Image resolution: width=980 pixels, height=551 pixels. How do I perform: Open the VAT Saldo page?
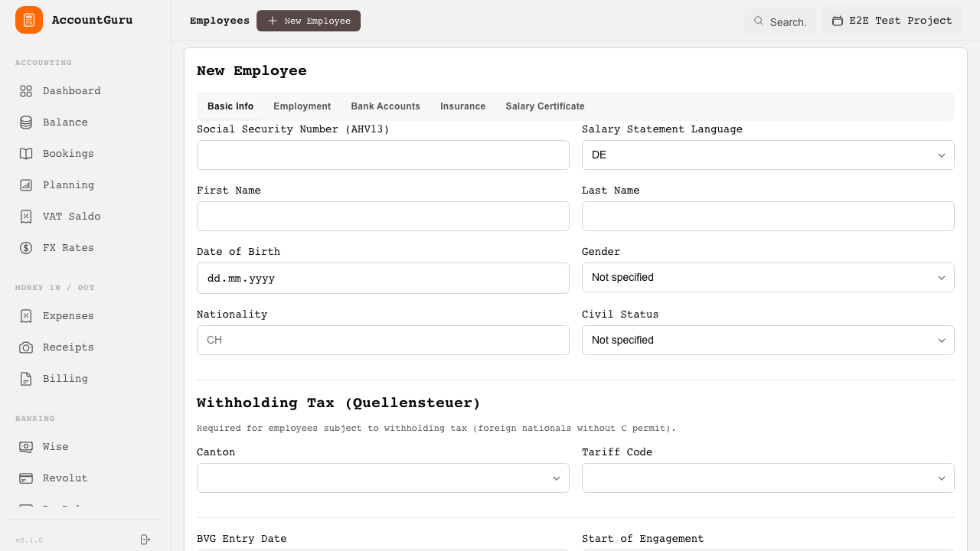pyautogui.click(x=71, y=217)
